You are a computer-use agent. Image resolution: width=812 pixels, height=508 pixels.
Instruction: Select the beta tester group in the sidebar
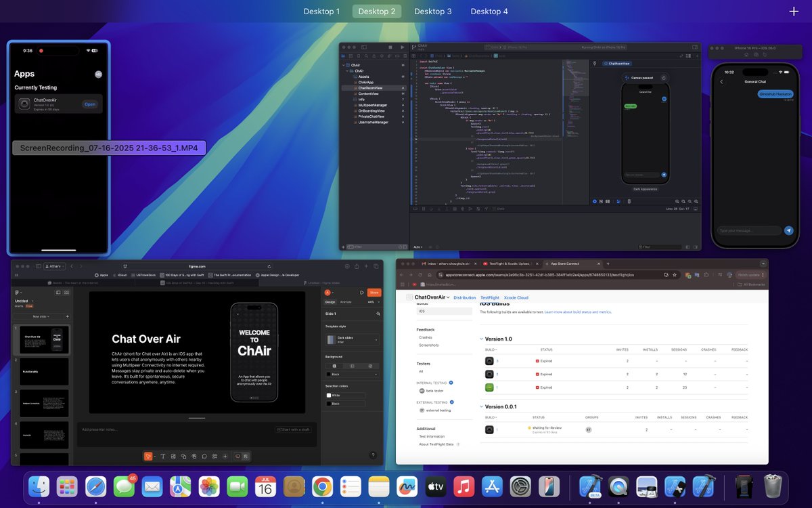pyautogui.click(x=432, y=391)
